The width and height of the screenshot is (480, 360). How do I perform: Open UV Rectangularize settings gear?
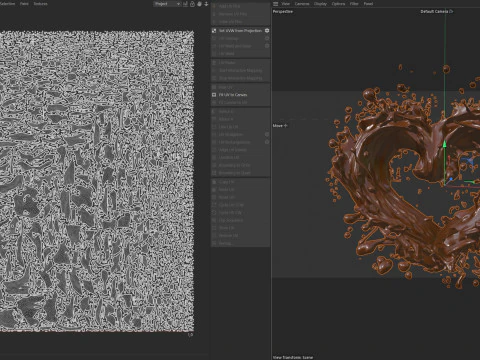pos(267,142)
